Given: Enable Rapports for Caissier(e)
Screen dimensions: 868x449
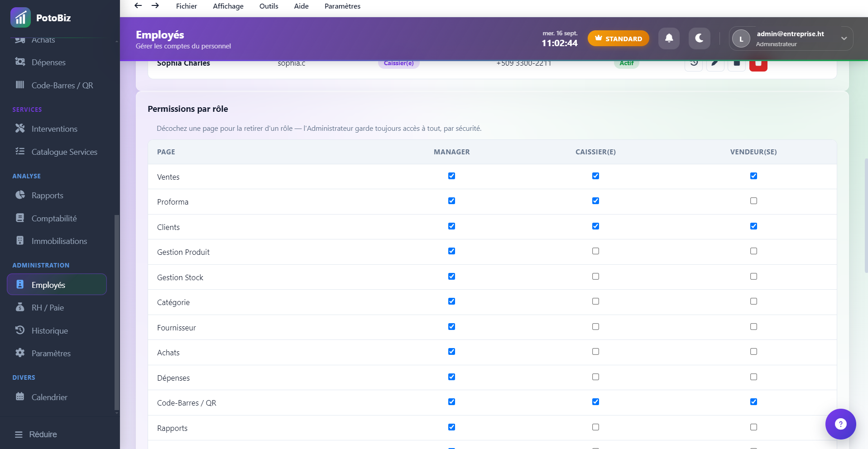Looking at the screenshot, I should (595, 427).
